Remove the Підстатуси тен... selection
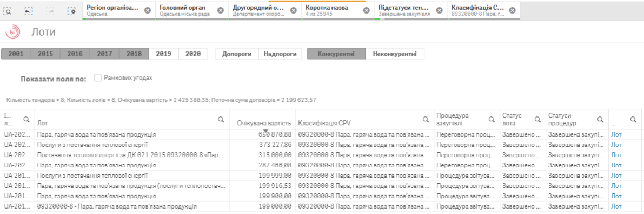 point(440,11)
